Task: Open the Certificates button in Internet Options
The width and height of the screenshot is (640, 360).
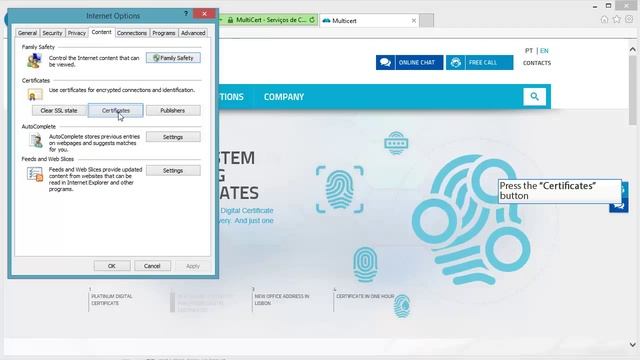Action: pyautogui.click(x=116, y=111)
